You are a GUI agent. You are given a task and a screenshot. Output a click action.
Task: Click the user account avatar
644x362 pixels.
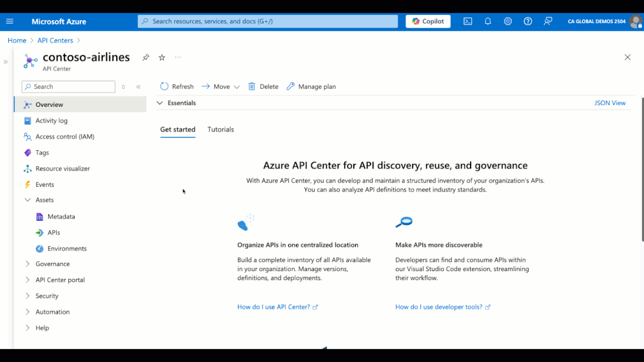click(x=636, y=21)
